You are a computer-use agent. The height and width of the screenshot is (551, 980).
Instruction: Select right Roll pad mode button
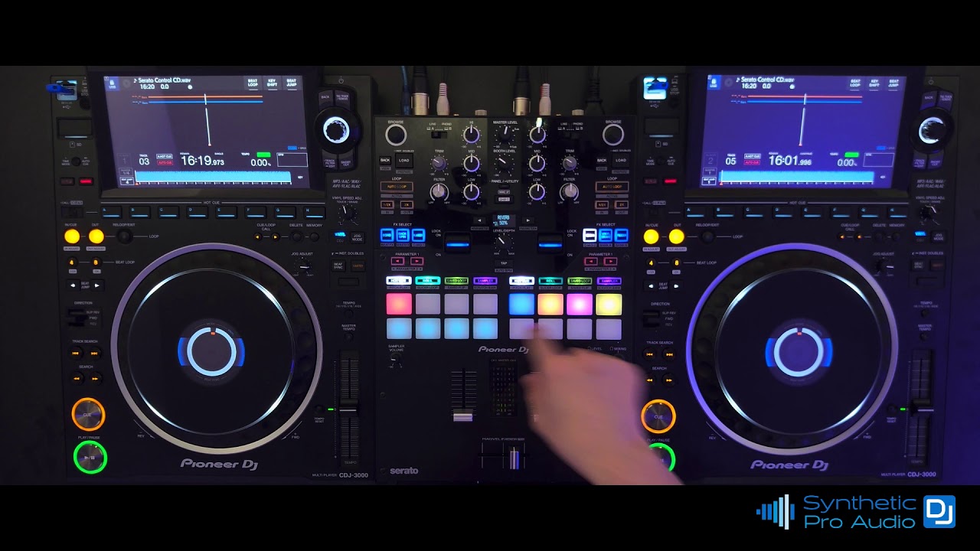click(x=550, y=282)
